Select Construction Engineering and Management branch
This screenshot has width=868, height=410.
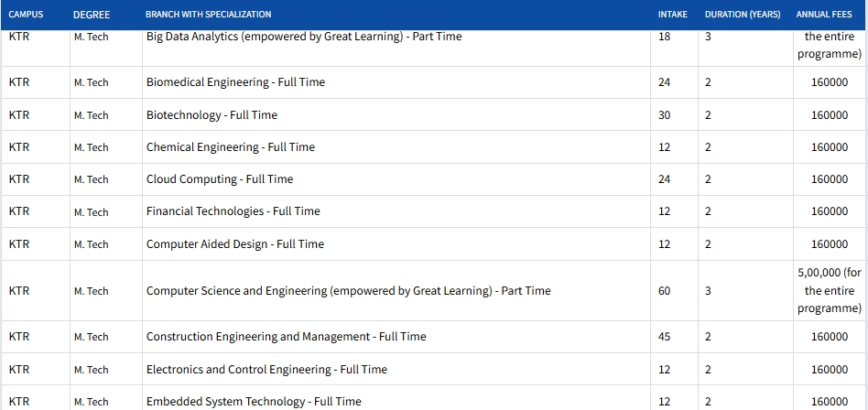[286, 337]
